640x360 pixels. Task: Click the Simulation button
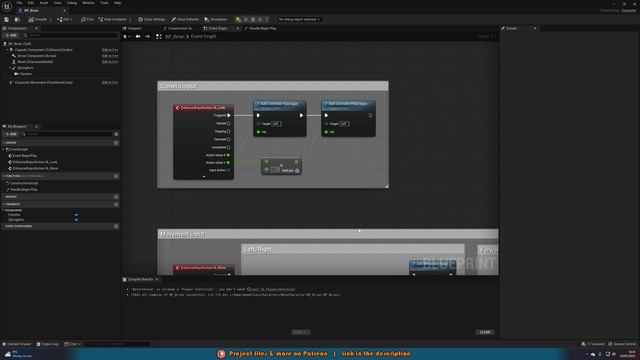tap(216, 19)
